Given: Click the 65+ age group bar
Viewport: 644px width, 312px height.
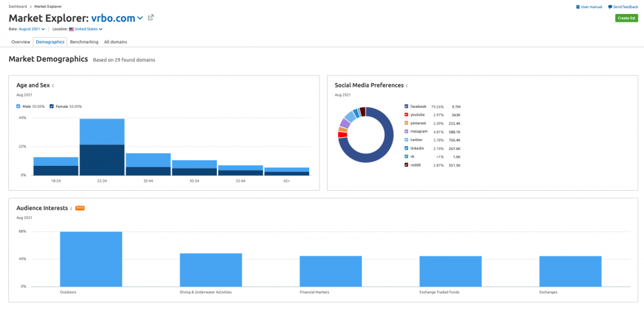Looking at the screenshot, I should click(287, 172).
